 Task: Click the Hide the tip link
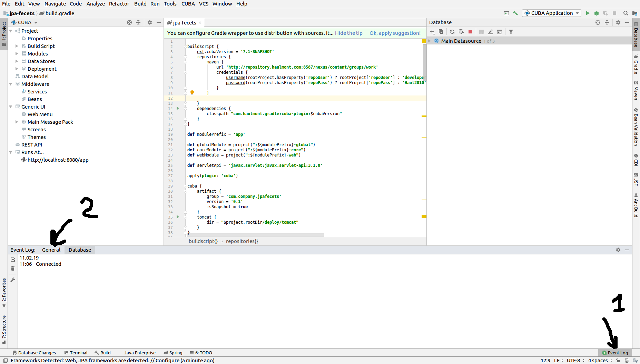point(348,33)
